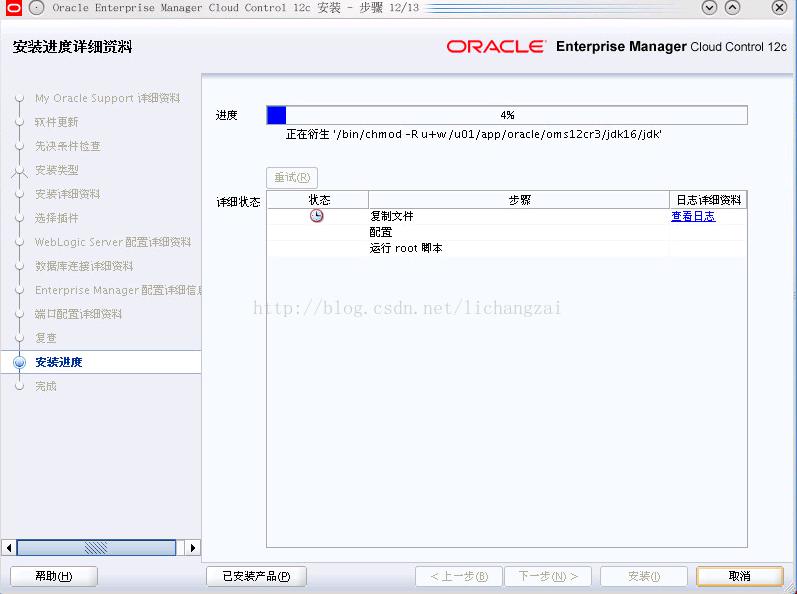
Task: Click the round pin icon beside the title
Action: pyautogui.click(x=36, y=8)
